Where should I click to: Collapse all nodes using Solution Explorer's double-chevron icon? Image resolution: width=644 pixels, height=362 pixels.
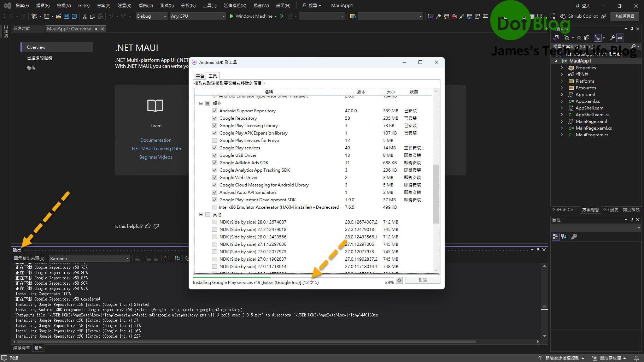[579, 38]
